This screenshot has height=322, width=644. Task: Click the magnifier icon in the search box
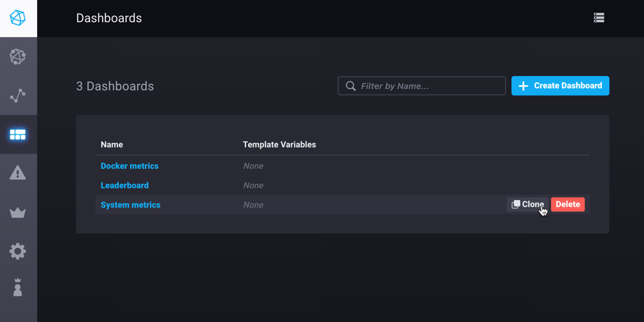[351, 86]
